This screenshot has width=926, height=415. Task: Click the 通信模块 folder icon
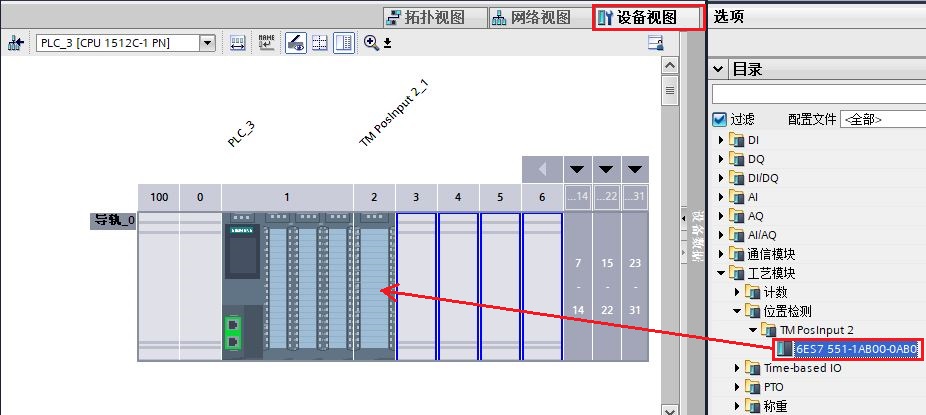736,254
